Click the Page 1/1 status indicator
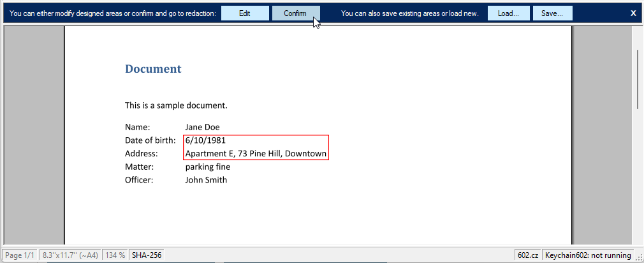 pyautogui.click(x=20, y=255)
